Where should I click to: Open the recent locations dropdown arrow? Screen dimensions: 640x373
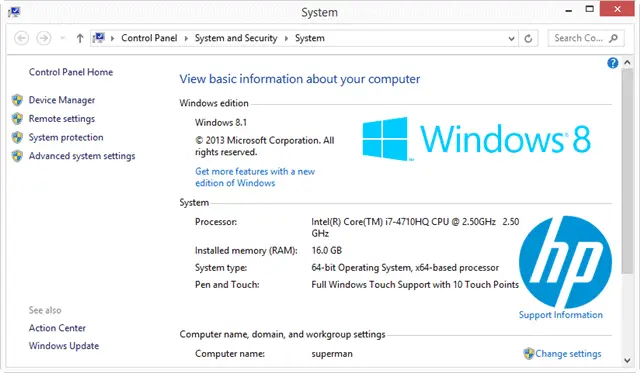[62, 38]
